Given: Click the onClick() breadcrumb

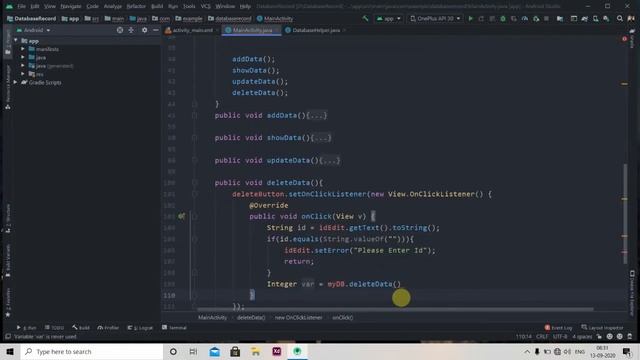Looking at the screenshot, I should (x=342, y=318).
